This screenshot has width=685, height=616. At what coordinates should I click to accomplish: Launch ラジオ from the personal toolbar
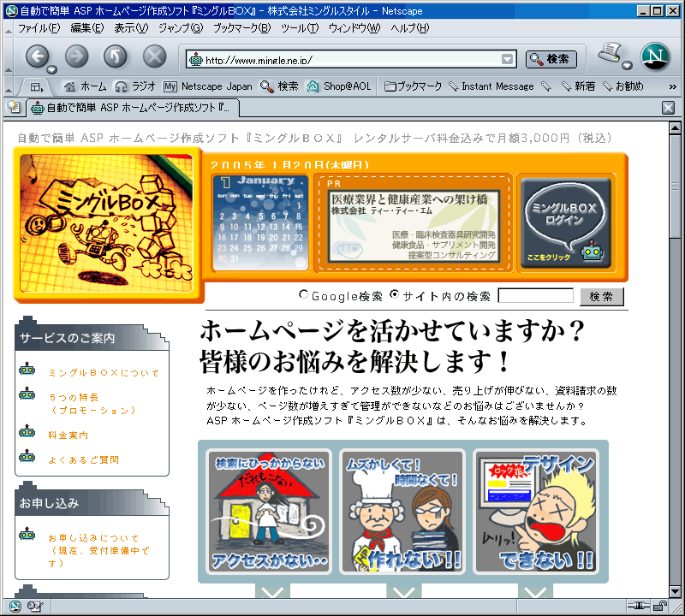point(135,86)
